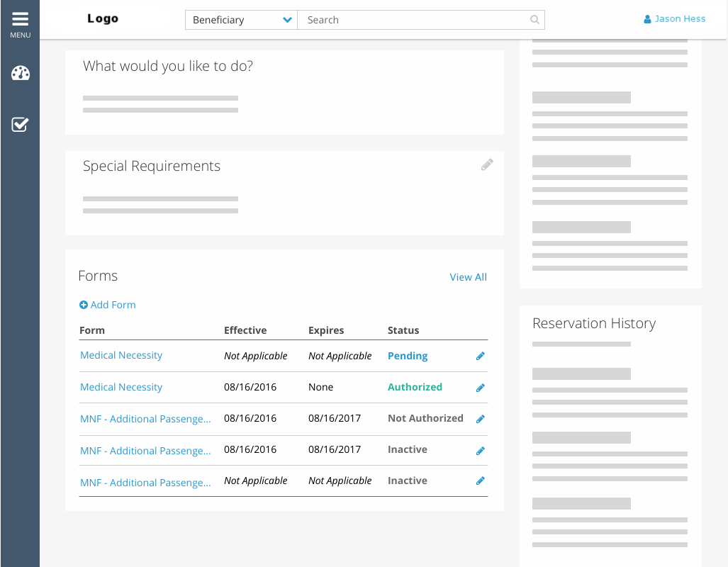Edit Special Requirements with the pencil icon
This screenshot has width=728, height=567.
[487, 165]
